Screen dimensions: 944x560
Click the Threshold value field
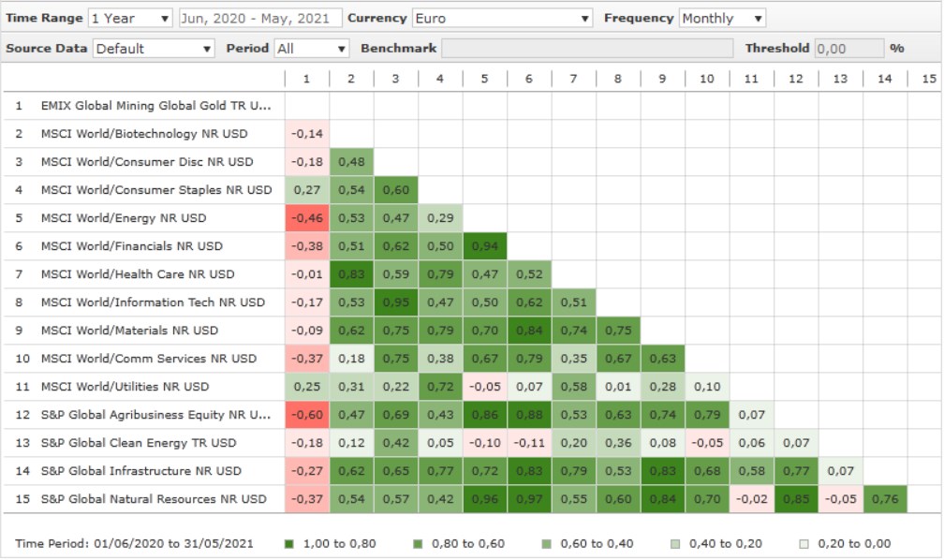pos(848,49)
